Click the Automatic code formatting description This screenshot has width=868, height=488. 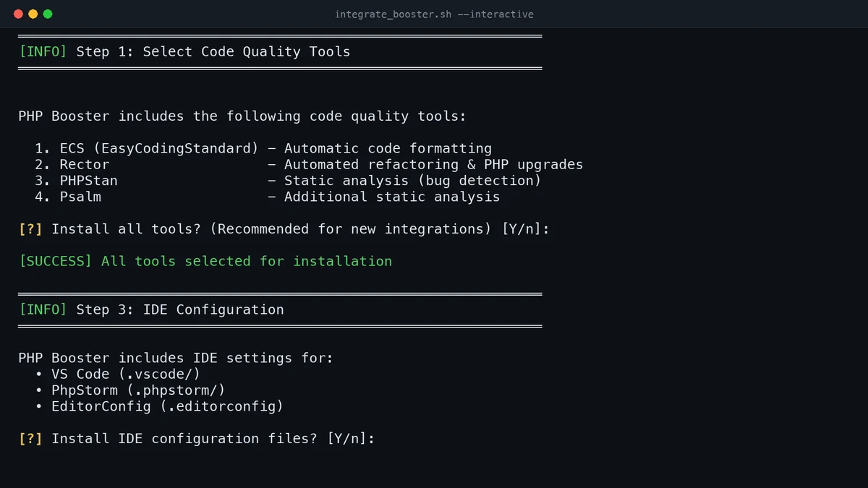pyautogui.click(x=388, y=148)
